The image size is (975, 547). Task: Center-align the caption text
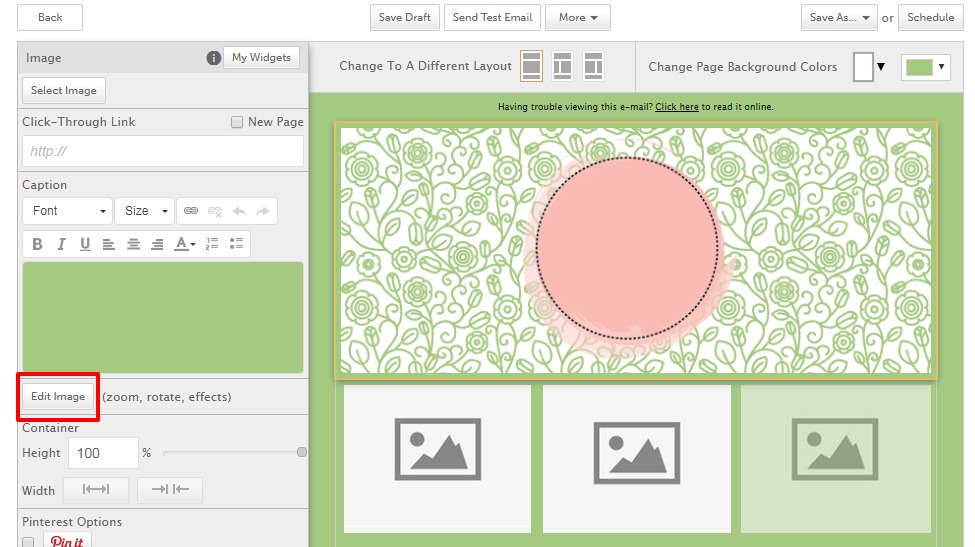click(133, 244)
